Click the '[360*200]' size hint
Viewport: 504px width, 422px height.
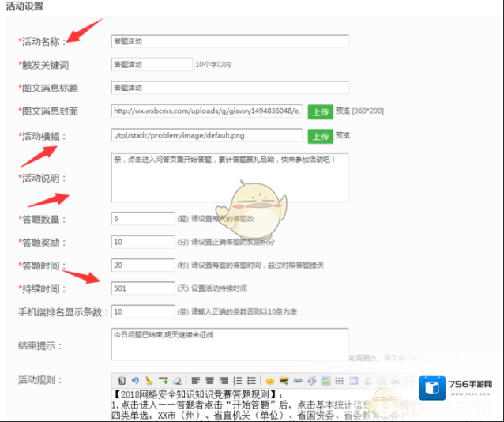(368, 111)
